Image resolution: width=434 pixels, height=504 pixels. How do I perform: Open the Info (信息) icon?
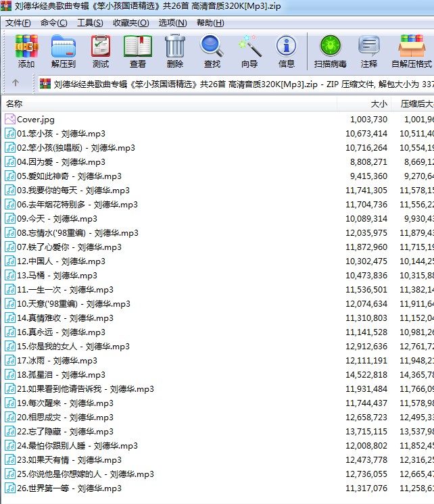pos(286,46)
